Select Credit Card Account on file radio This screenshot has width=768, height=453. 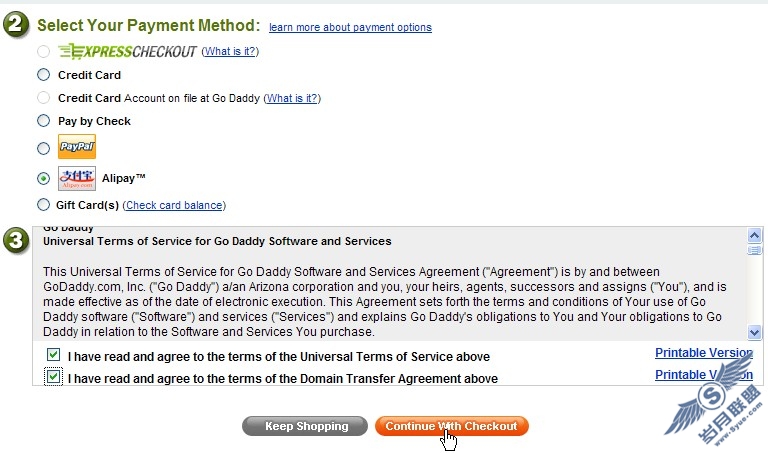[43, 98]
